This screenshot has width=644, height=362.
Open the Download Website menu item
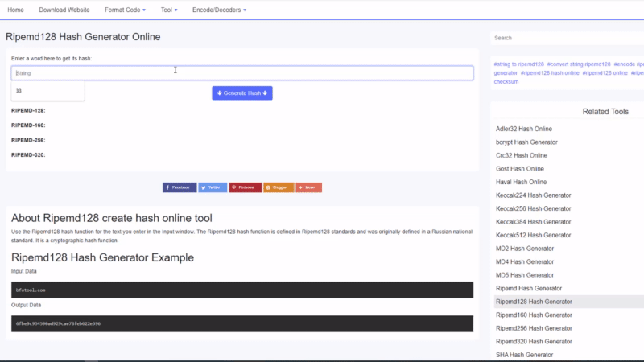(x=64, y=10)
